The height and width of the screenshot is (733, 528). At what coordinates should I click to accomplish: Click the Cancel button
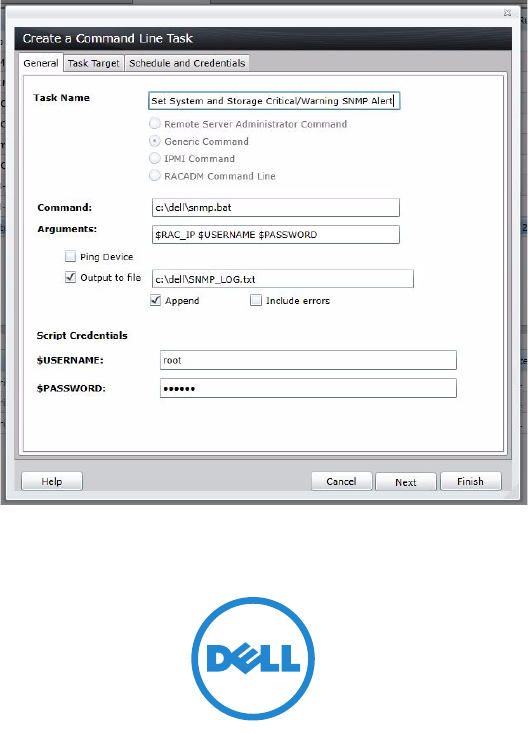pos(342,481)
